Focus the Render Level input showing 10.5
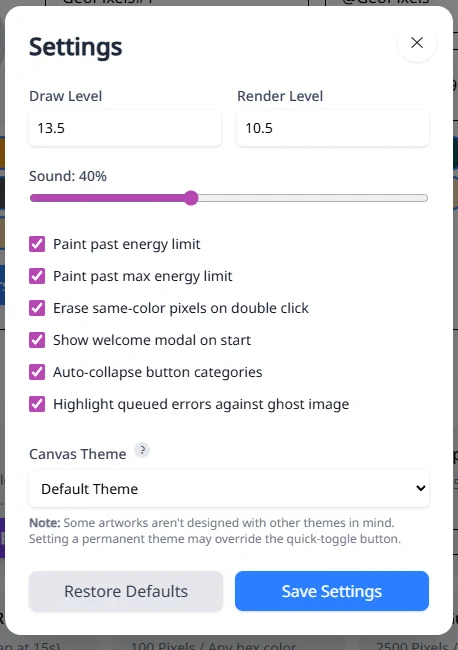Image resolution: width=458 pixels, height=650 pixels. [x=333, y=128]
